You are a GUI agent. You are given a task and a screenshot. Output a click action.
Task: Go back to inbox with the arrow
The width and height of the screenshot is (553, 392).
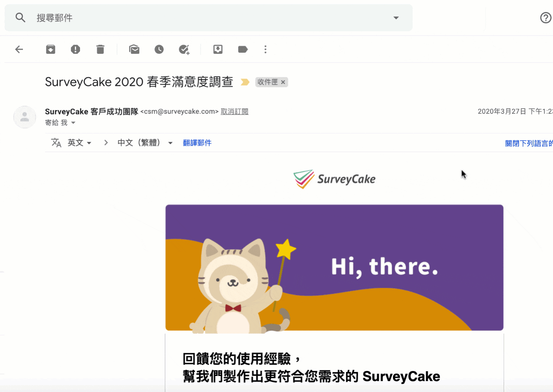(x=19, y=49)
